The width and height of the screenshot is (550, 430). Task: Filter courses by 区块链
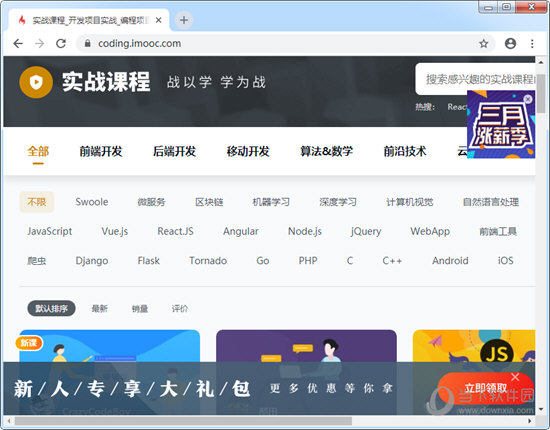209,202
